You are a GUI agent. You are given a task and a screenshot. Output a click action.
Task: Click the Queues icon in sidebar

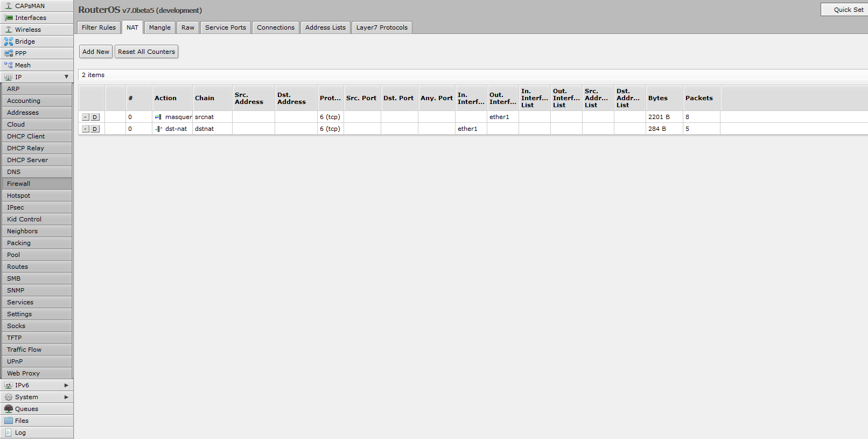tap(9, 409)
